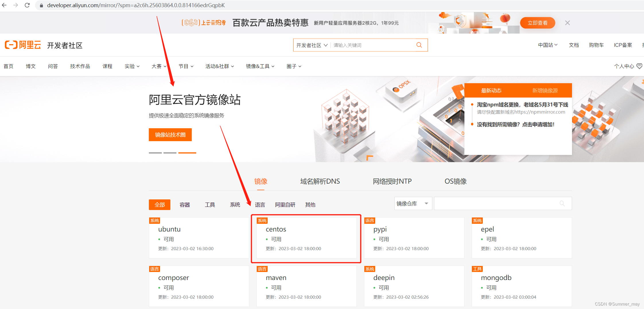
Task: Click the ICP备案 link
Action: click(623, 45)
